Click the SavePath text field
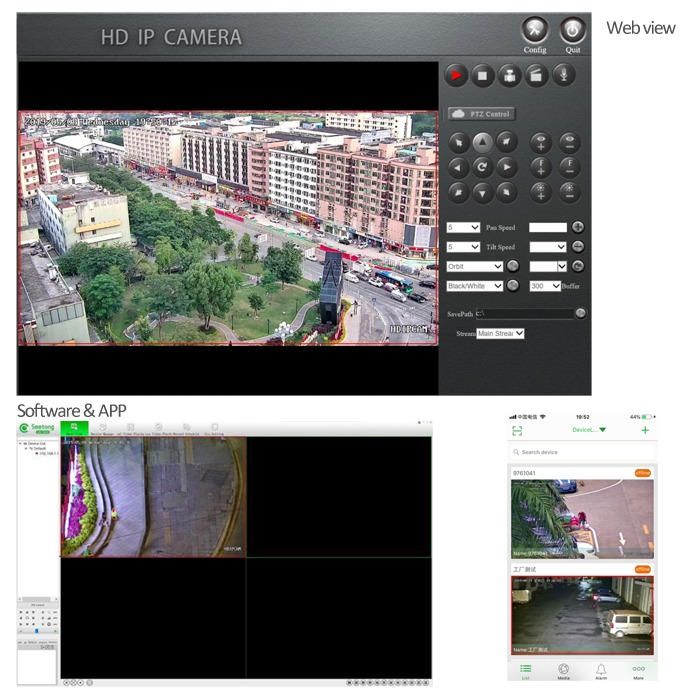This screenshot has width=700, height=700. point(525,313)
